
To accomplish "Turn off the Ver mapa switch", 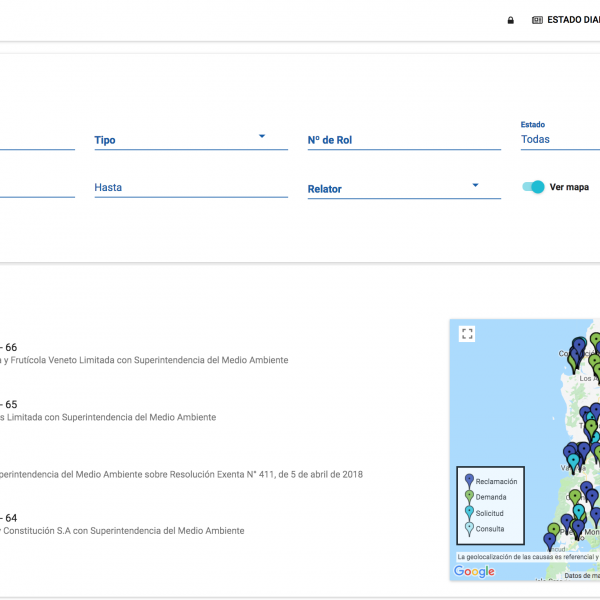I will [533, 187].
